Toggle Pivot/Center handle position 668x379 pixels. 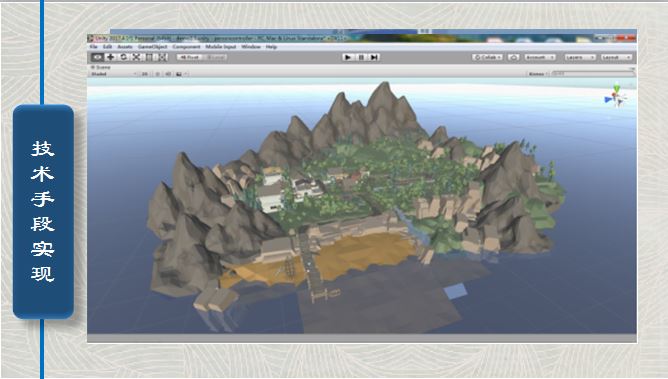[189, 57]
